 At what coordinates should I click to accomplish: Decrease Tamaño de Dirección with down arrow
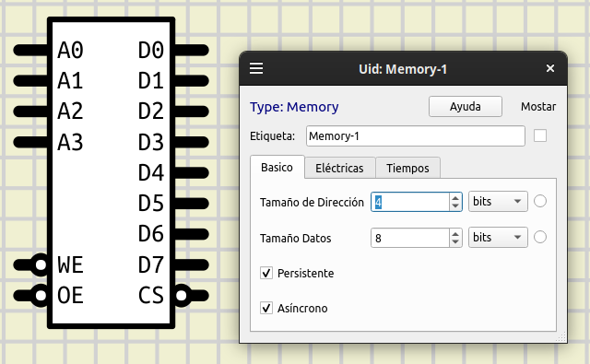[455, 206]
